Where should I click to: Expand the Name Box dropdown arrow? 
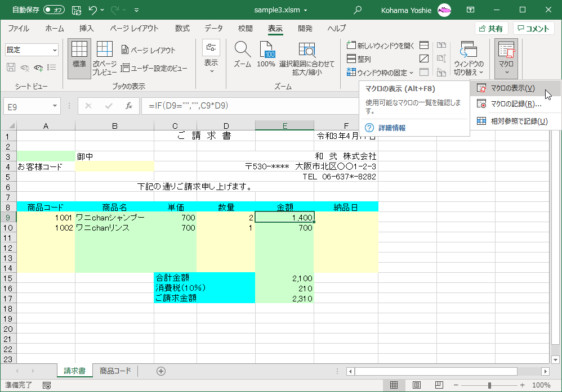[55, 106]
